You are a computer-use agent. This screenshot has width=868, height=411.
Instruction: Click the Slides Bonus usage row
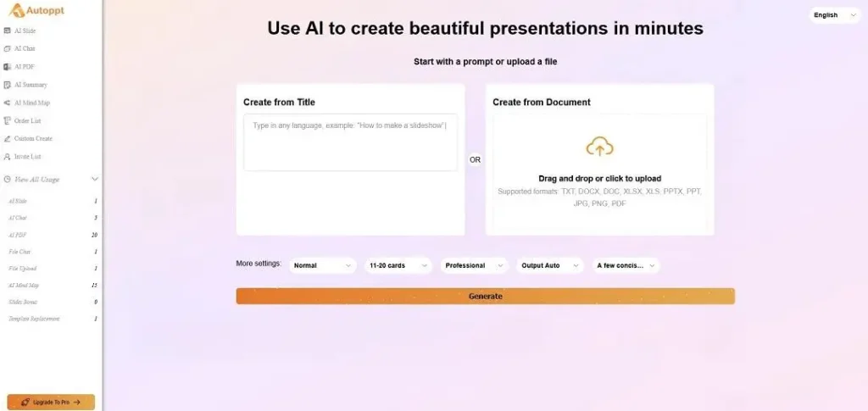pyautogui.click(x=53, y=302)
